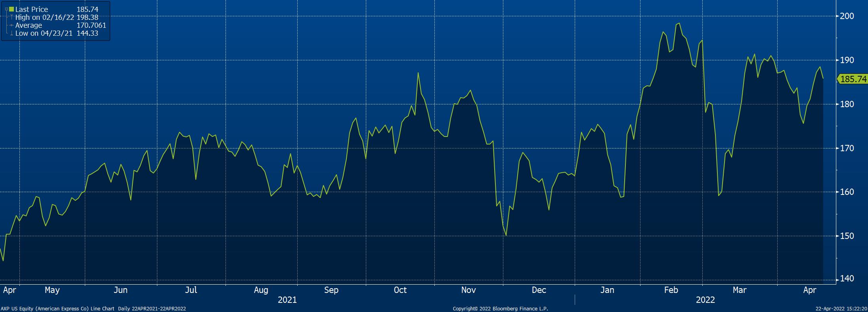
Task: Click the Jan label on date axis
Action: [607, 290]
